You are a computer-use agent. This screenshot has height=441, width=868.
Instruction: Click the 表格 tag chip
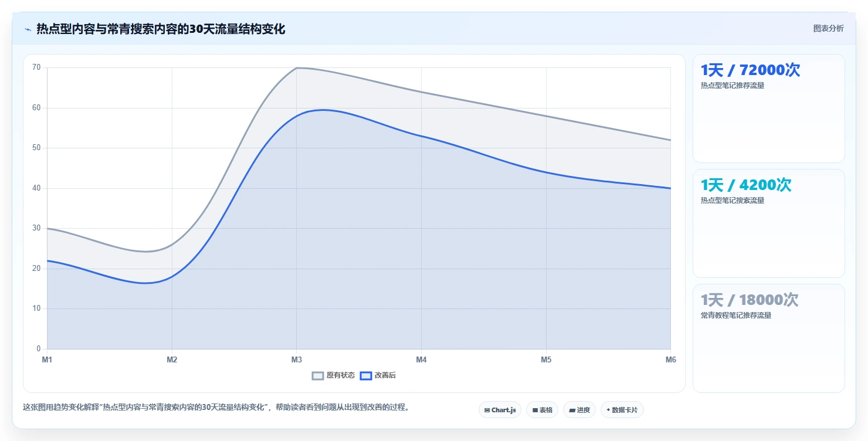click(542, 410)
